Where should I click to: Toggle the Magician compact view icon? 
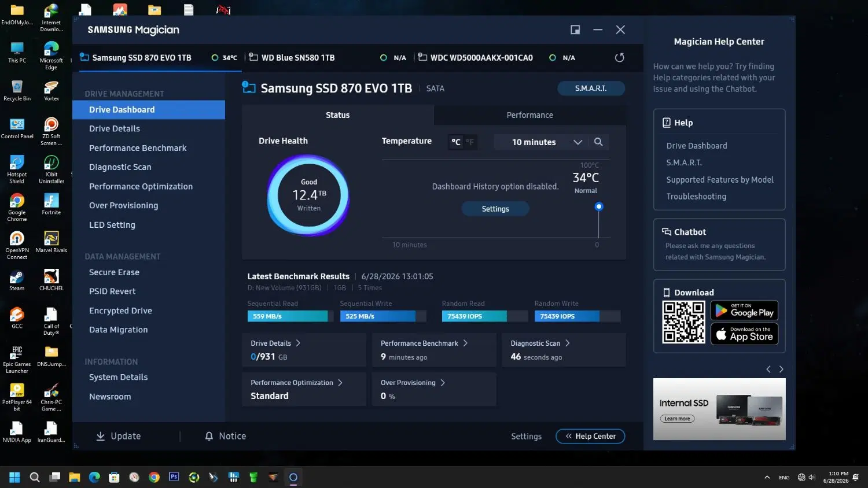point(575,29)
